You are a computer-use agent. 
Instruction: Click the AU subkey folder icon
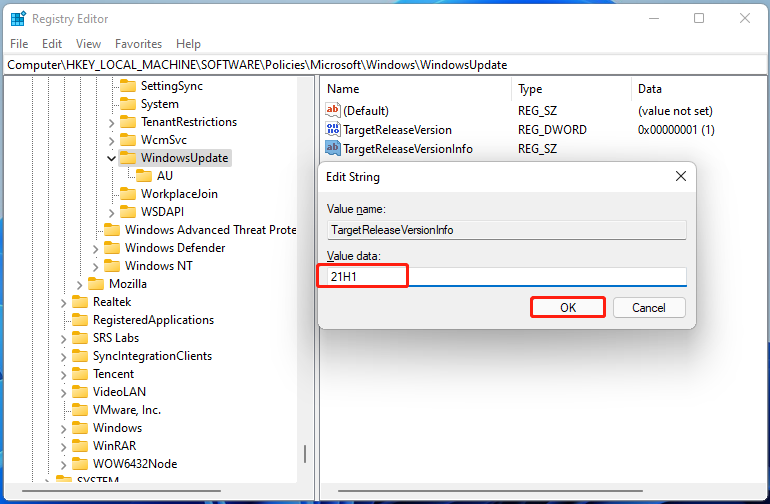[x=144, y=175]
